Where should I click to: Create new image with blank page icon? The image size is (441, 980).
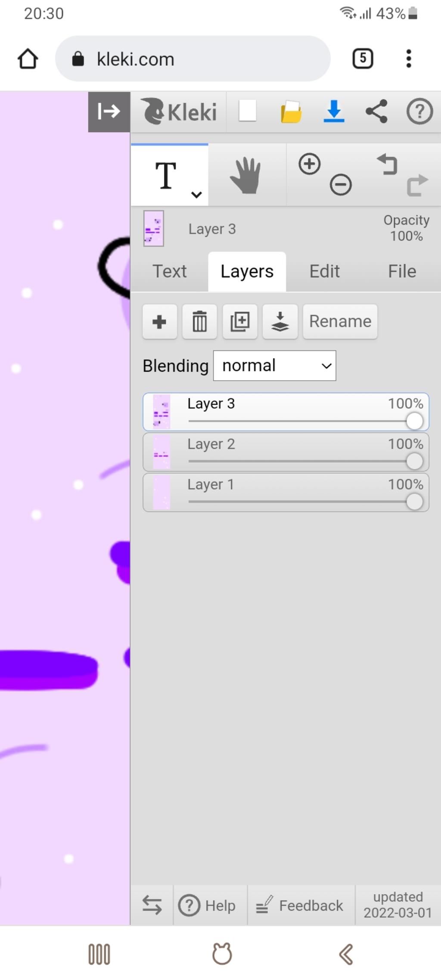[x=248, y=111]
